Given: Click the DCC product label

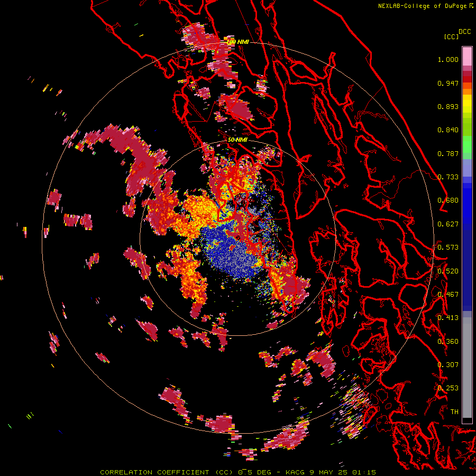Looking at the screenshot, I should point(465,32).
